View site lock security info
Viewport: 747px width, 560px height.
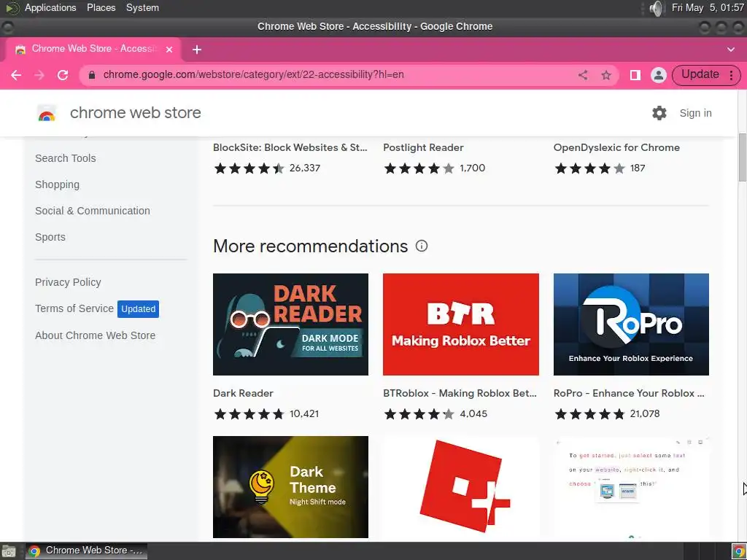click(x=92, y=75)
